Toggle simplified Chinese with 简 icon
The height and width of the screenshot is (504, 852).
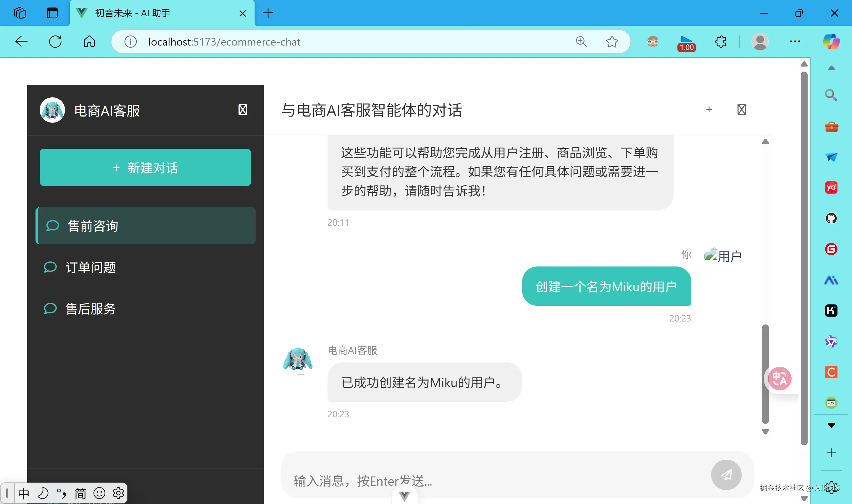(x=80, y=493)
